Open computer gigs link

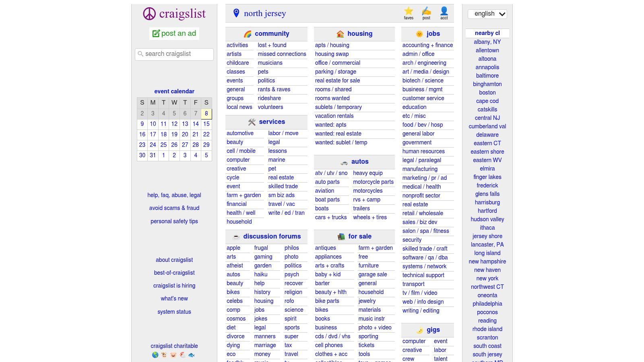click(x=414, y=341)
